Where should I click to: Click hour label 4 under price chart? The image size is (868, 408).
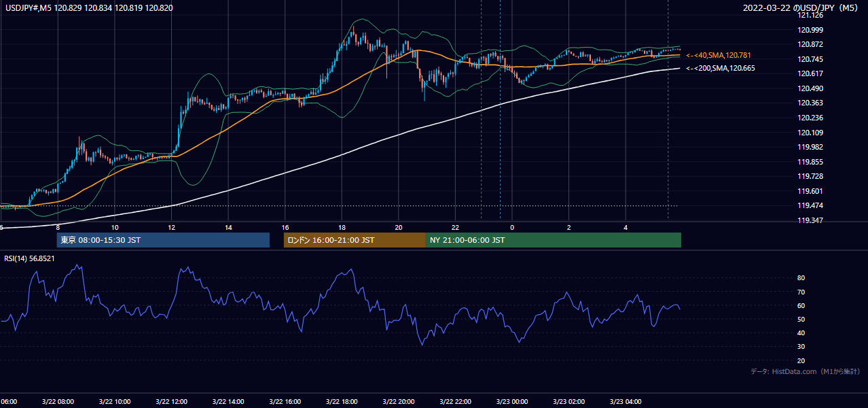pos(626,227)
